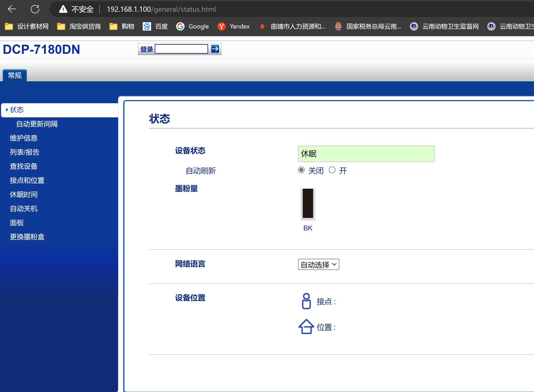
Task: Click the BK toner level indicator
Action: tap(308, 205)
